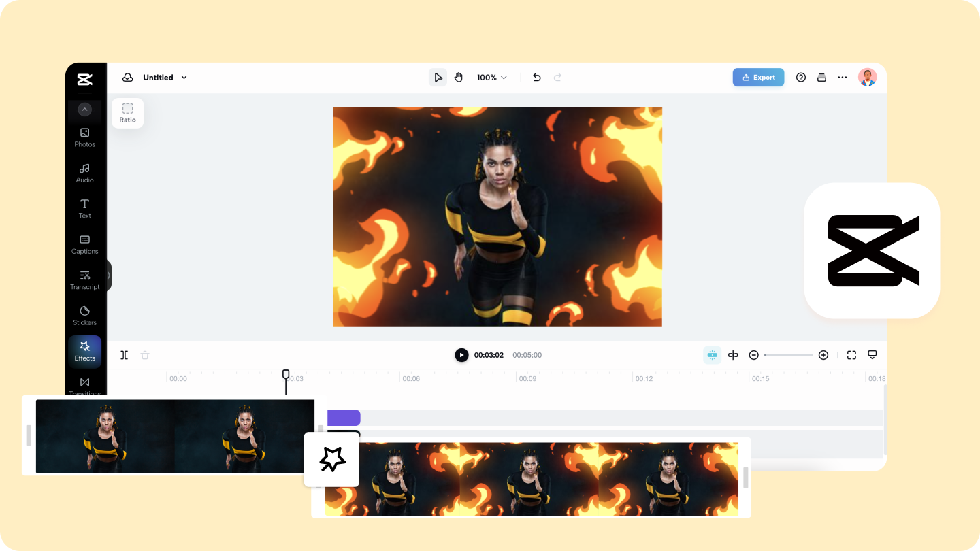The image size is (980, 551).
Task: Click the cloud save status icon
Action: coord(127,78)
